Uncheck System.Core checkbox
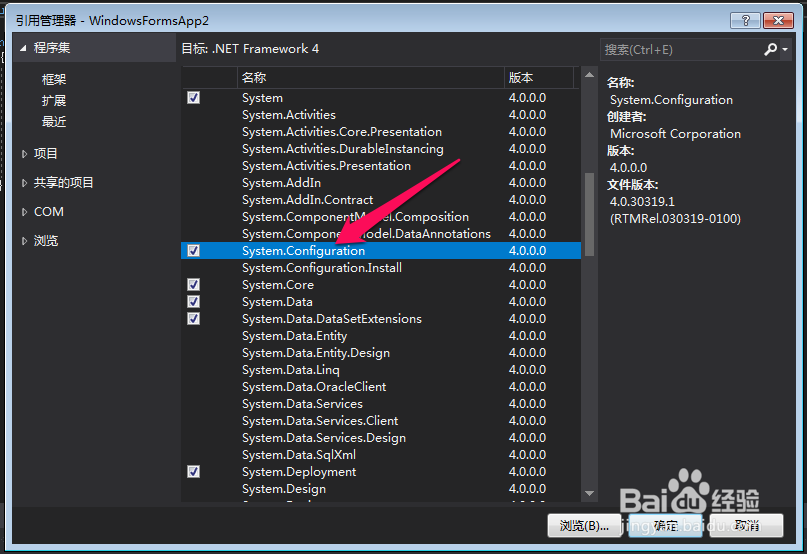This screenshot has width=807, height=554. [x=194, y=285]
